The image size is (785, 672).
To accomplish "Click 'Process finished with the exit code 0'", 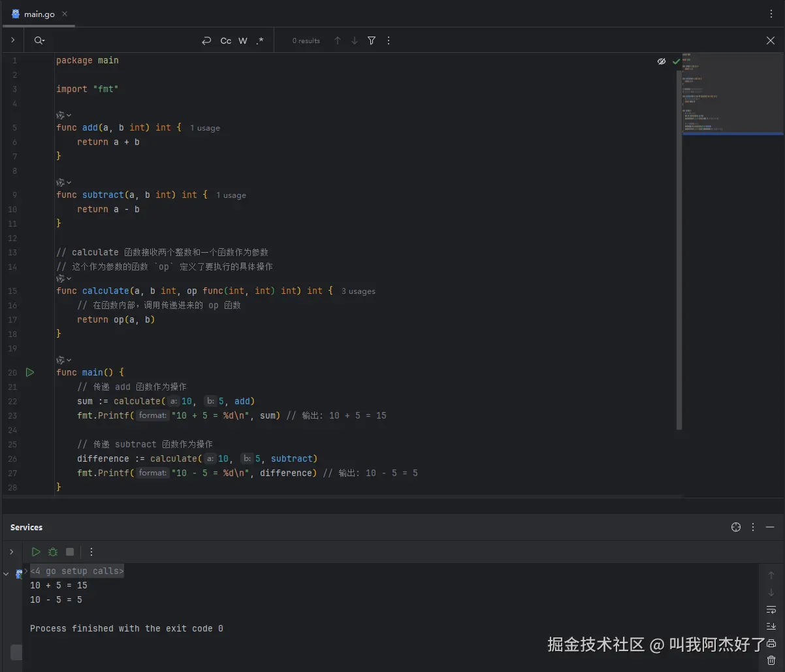I will [127, 628].
